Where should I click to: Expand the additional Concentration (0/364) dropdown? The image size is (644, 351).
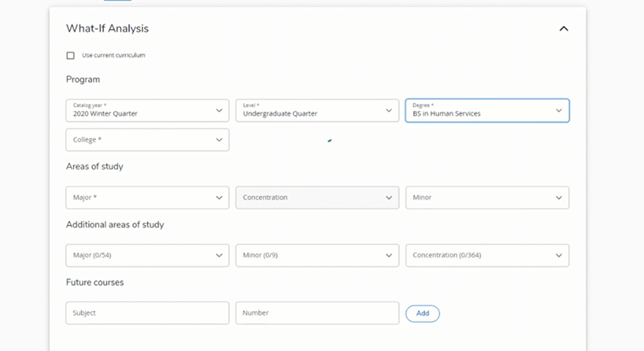coord(487,255)
